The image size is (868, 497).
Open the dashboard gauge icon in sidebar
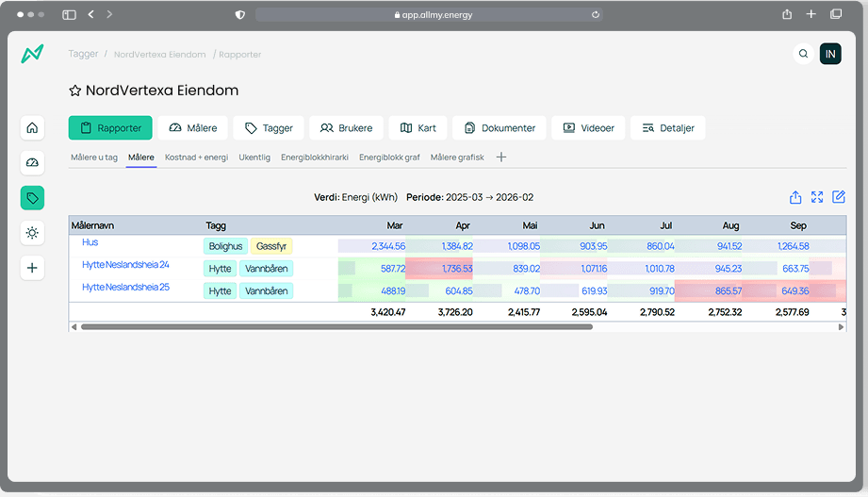coord(32,163)
